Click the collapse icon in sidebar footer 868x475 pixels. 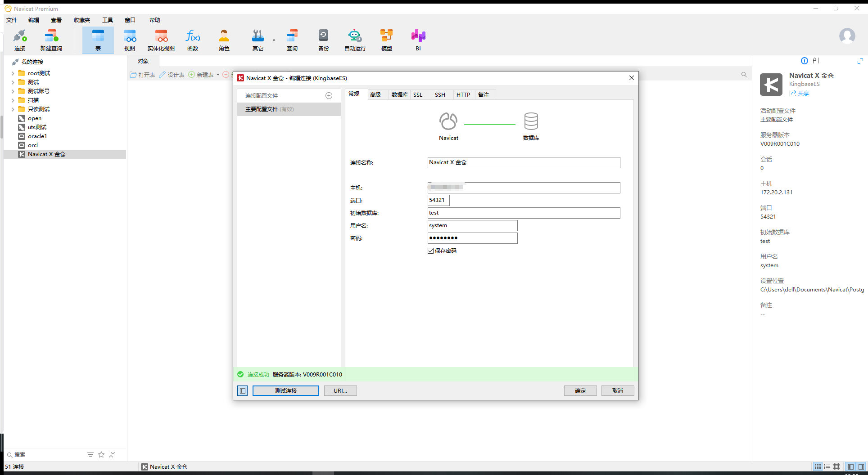click(112, 455)
